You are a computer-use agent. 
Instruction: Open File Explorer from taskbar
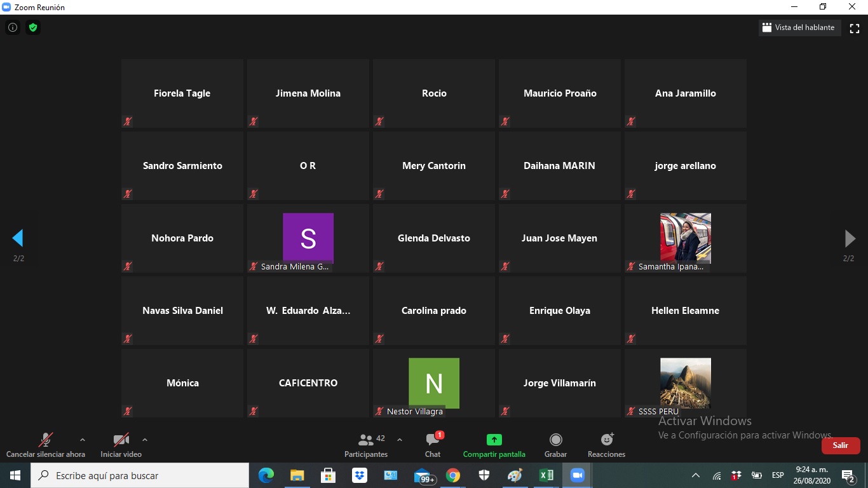click(297, 475)
